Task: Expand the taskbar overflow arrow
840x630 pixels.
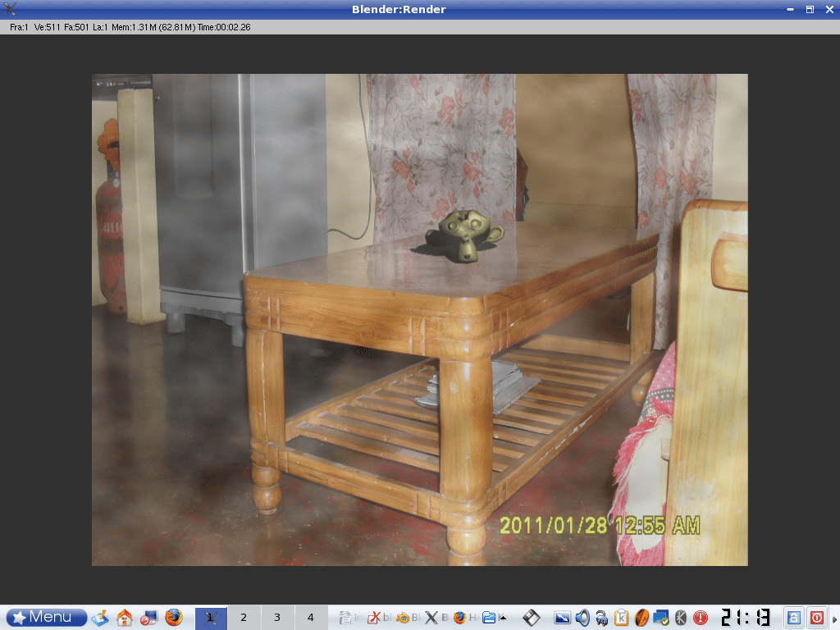Action: [x=503, y=617]
